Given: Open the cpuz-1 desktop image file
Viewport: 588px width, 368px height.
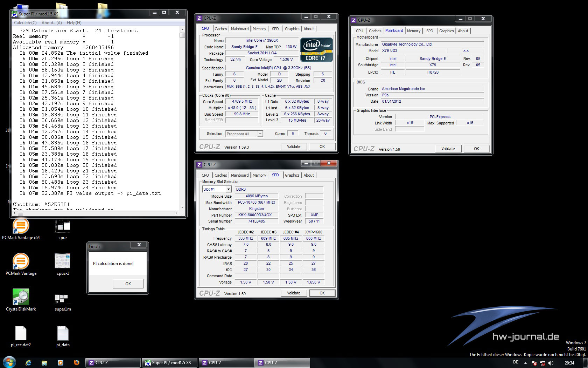Looking at the screenshot, I should tap(63, 265).
